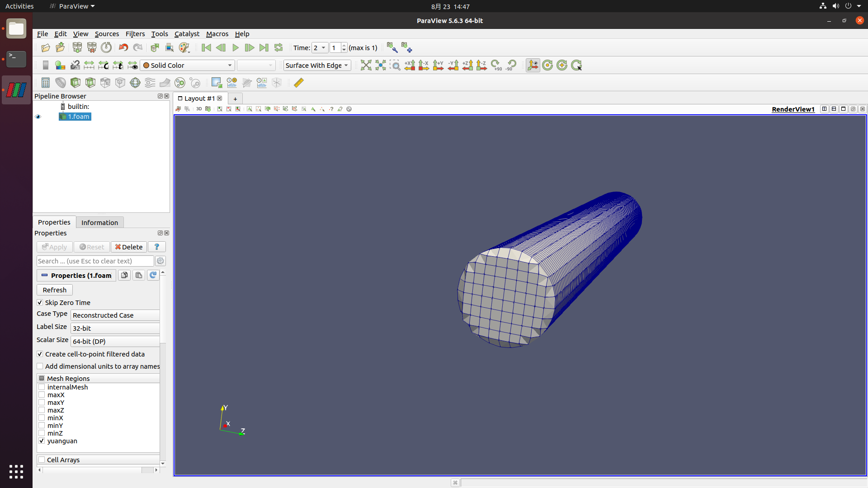Toggle Create cell-to-point filtered data
Image resolution: width=868 pixels, height=488 pixels.
coord(40,354)
